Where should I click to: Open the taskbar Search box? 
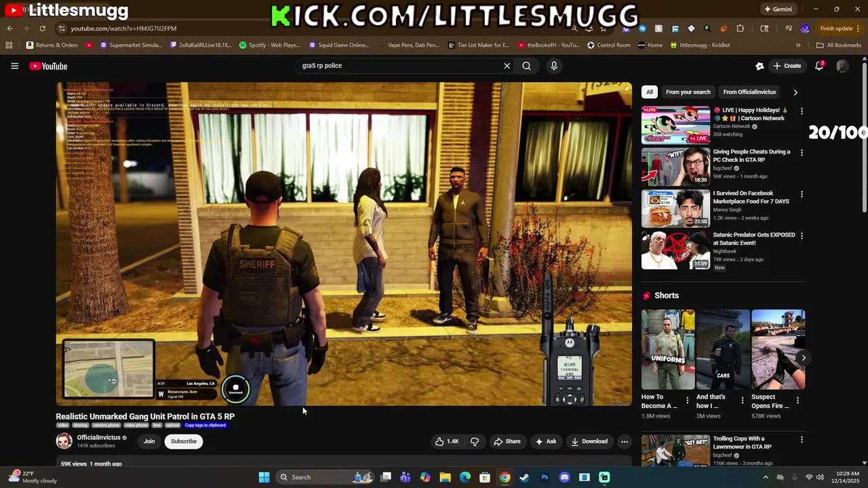coord(326,477)
